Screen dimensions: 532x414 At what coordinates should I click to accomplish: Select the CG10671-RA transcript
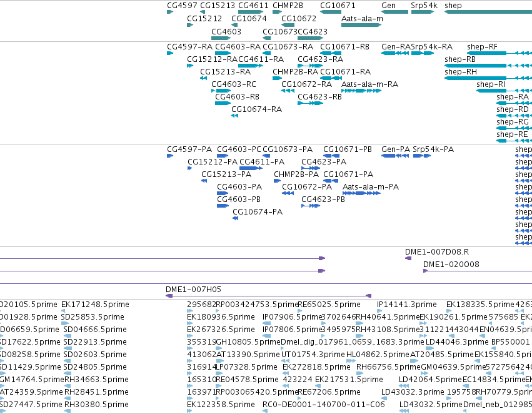pyautogui.click(x=331, y=78)
